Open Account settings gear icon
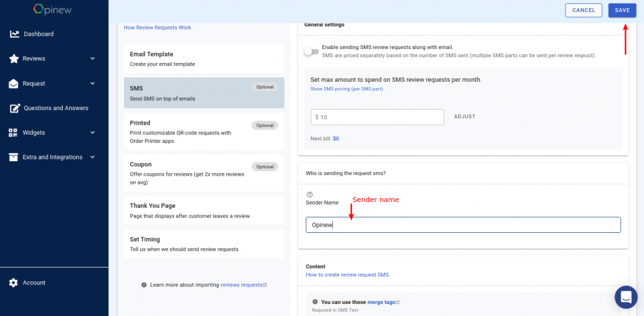This screenshot has width=644, height=316. point(14,283)
